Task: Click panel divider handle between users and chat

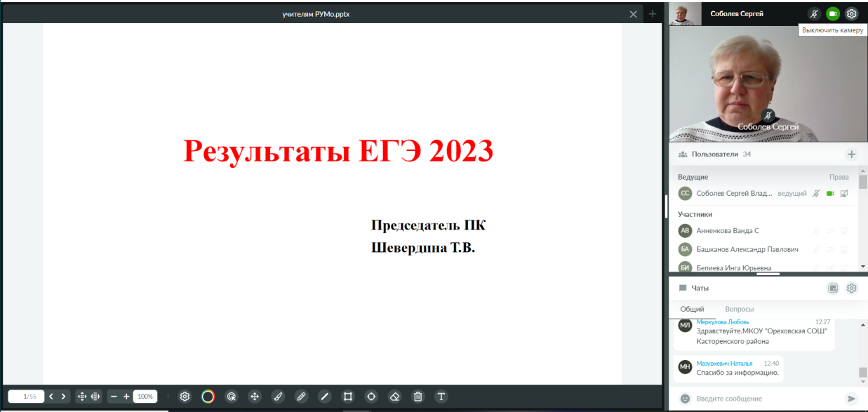Action: pos(768,274)
